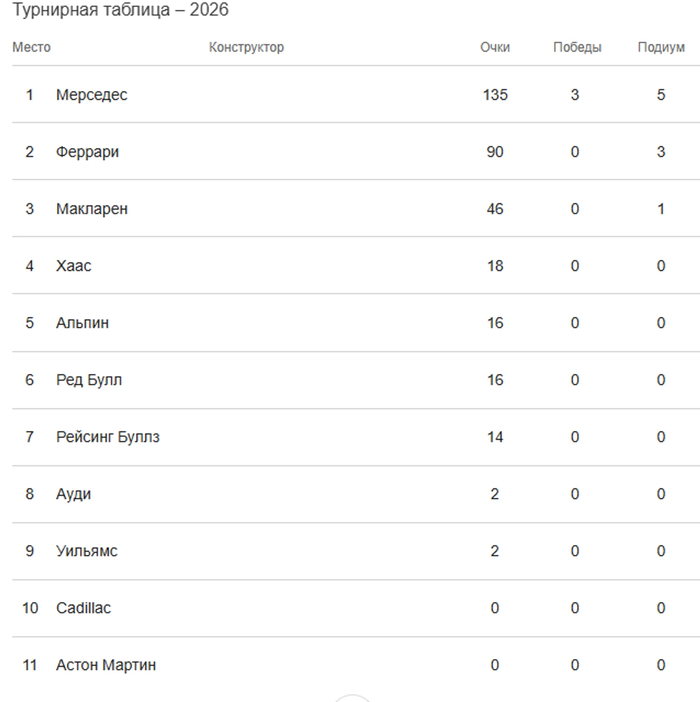Screen dimensions: 700x702
Task: Click the Мерседес team name
Action: [92, 95]
